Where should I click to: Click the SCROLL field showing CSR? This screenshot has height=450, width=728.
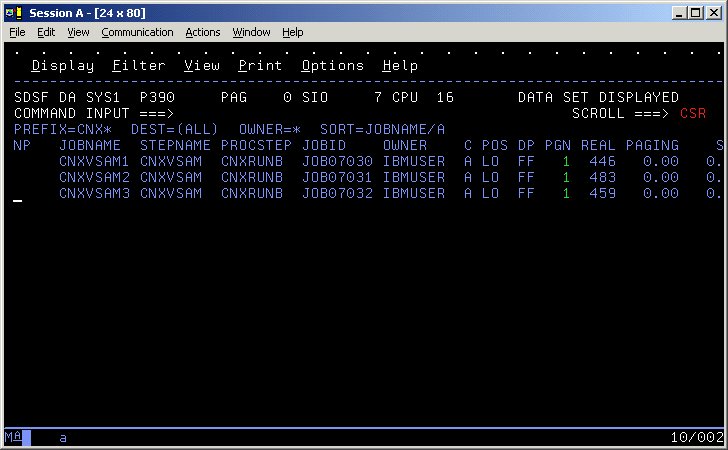(x=692, y=114)
